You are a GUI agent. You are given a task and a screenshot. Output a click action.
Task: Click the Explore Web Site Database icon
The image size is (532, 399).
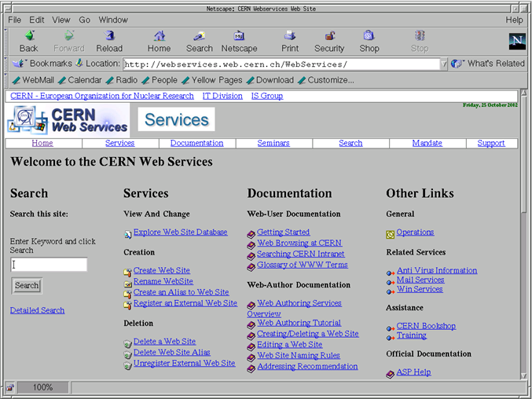[x=127, y=234]
